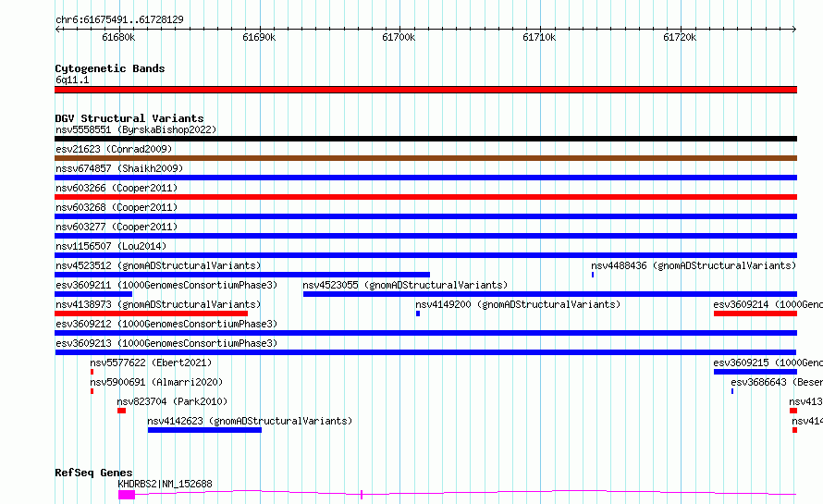This screenshot has width=823, height=504.
Task: Click the chr6:61675491..61728129 coordinates text
Action: [119, 20]
